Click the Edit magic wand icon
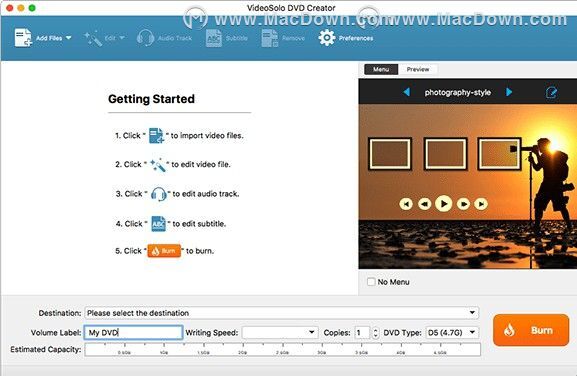This screenshot has width=577, height=376. click(93, 38)
